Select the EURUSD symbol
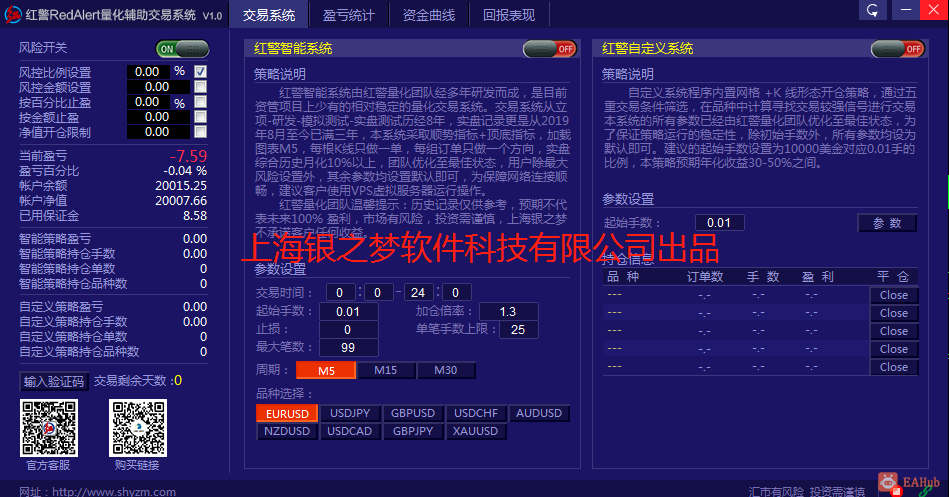 (287, 413)
